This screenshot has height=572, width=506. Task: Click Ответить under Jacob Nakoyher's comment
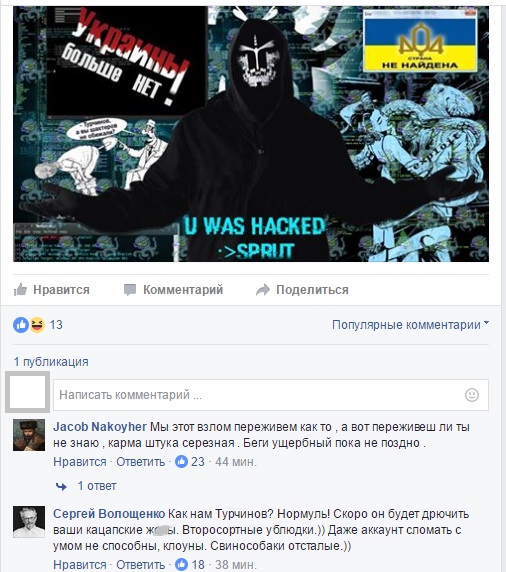point(140,462)
